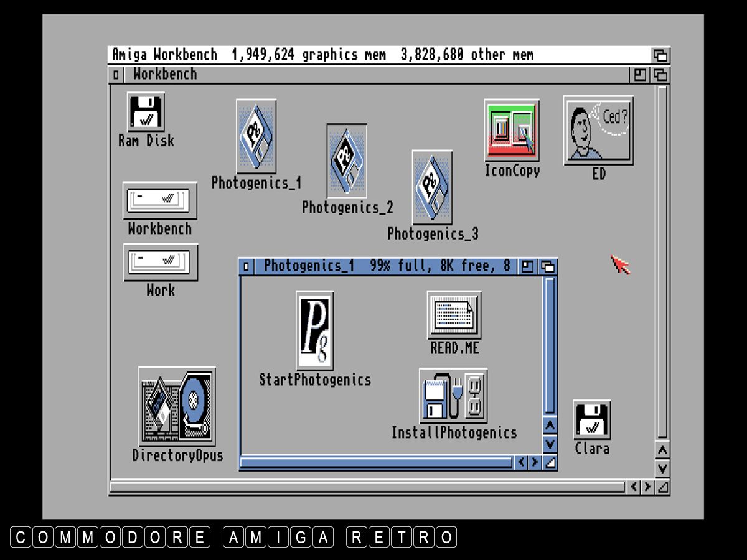747x560 pixels.
Task: Launch the IconCopy tool
Action: coord(512,132)
